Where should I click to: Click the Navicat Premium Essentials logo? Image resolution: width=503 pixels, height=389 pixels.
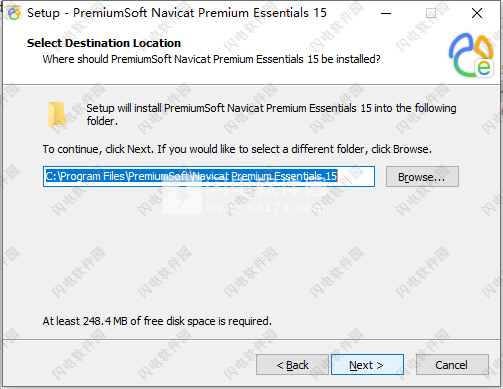[x=471, y=55]
